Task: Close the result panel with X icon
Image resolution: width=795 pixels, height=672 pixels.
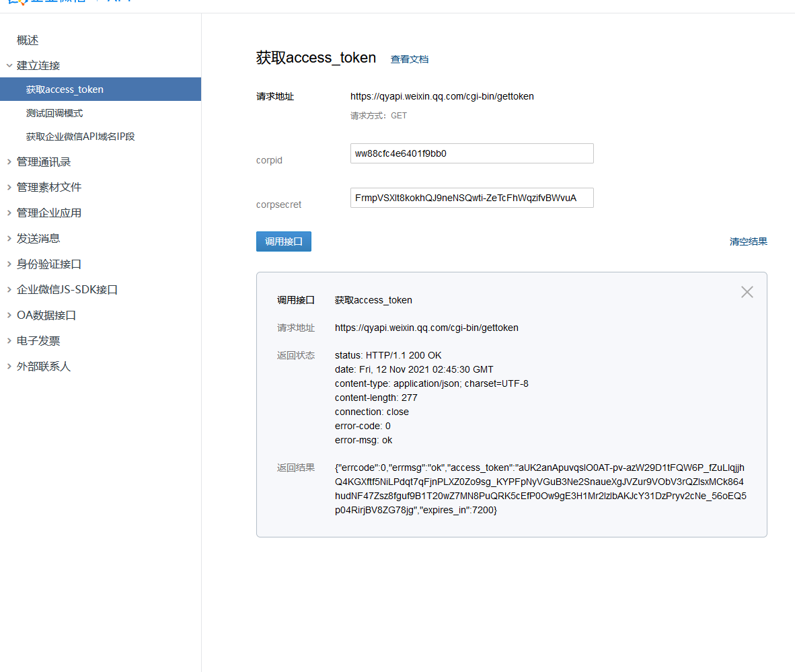Action: (747, 292)
